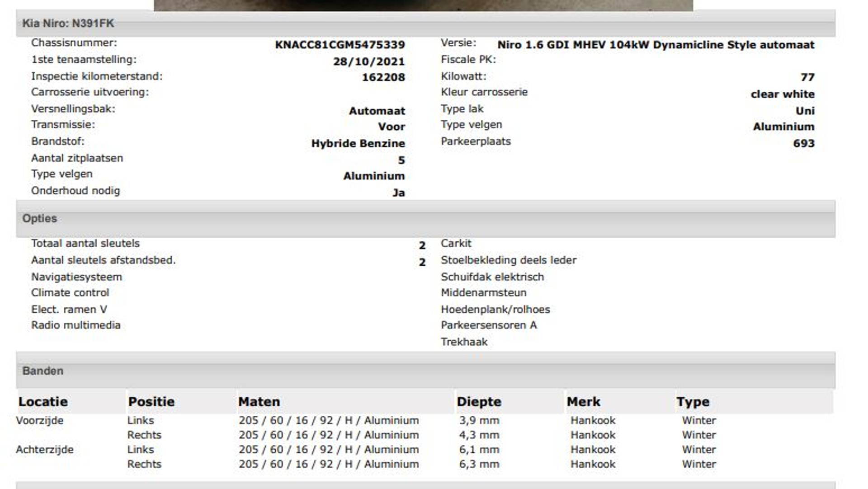This screenshot has width=868, height=489.
Task: Click the Diepte column header
Action: pos(479,402)
